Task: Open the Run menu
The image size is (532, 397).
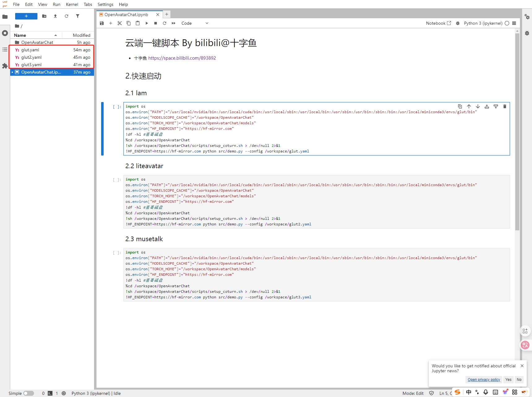Action: [57, 4]
